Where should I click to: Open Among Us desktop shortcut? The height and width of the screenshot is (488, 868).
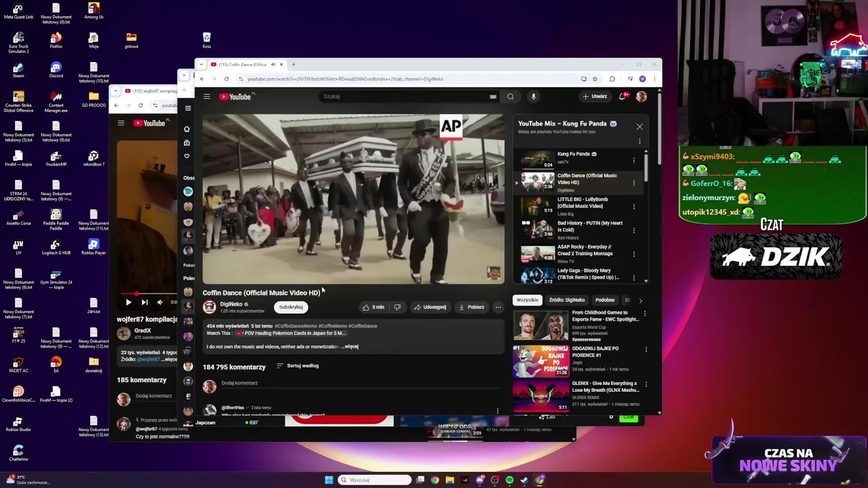tap(94, 11)
